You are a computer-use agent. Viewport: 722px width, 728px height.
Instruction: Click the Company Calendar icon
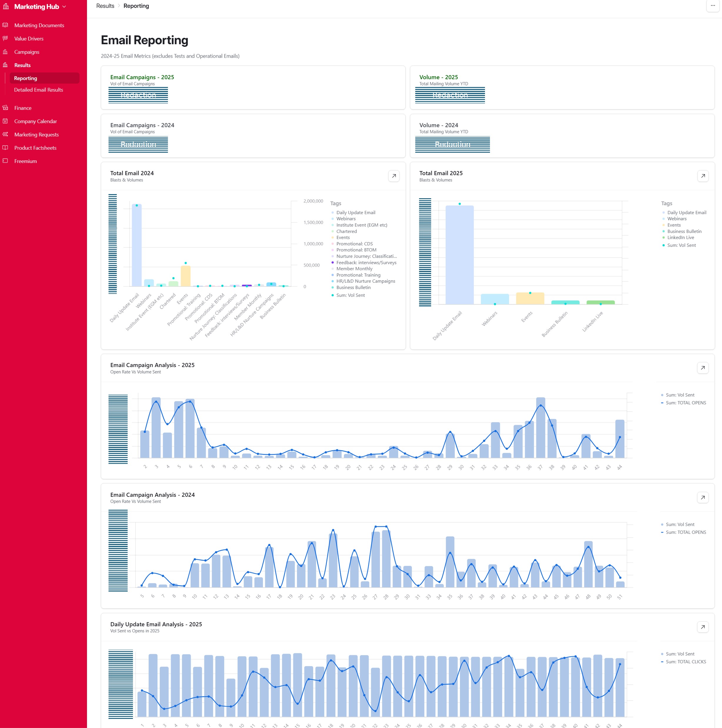tap(5, 121)
